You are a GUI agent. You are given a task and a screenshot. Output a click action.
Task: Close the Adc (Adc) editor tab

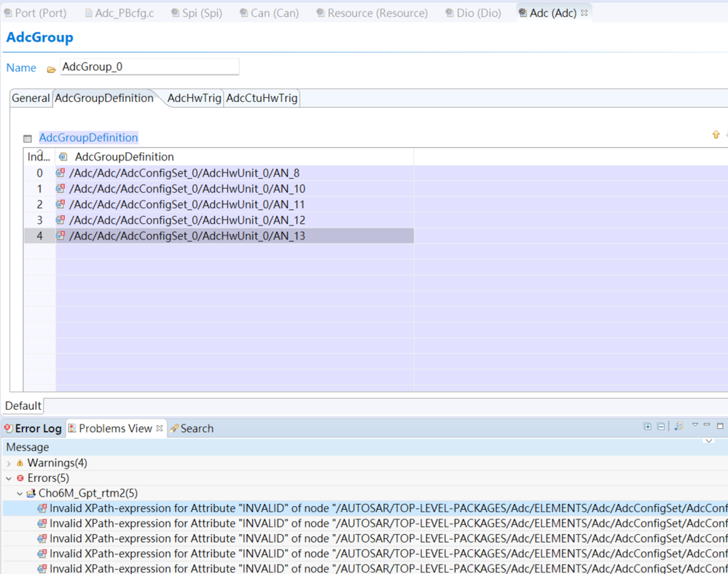(x=584, y=13)
